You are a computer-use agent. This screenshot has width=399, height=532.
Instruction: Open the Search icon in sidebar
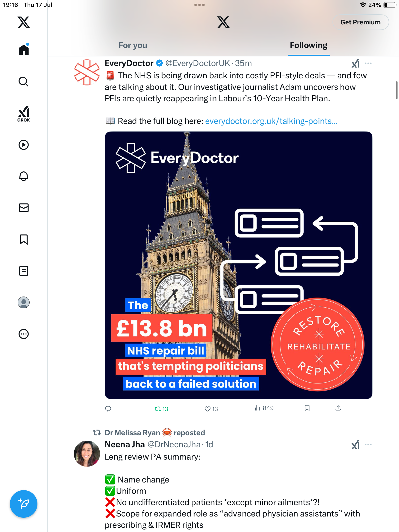[x=24, y=82]
